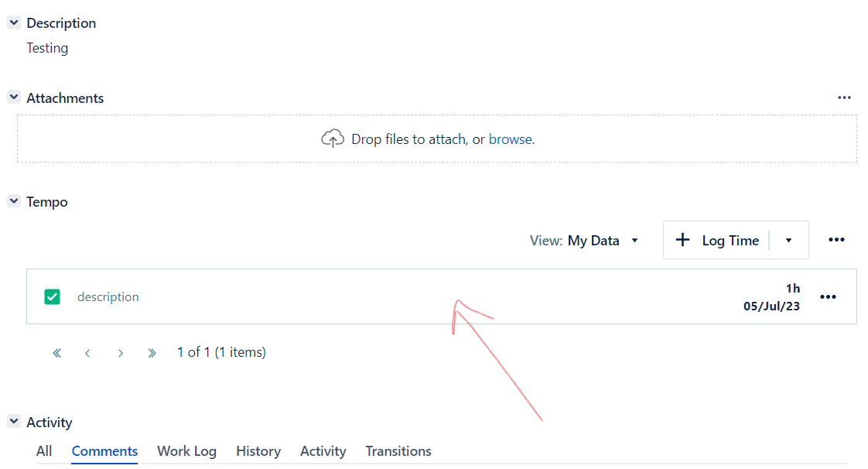Open Tempo section more options ellipsis
Screen dimensions: 868x469
coord(836,240)
